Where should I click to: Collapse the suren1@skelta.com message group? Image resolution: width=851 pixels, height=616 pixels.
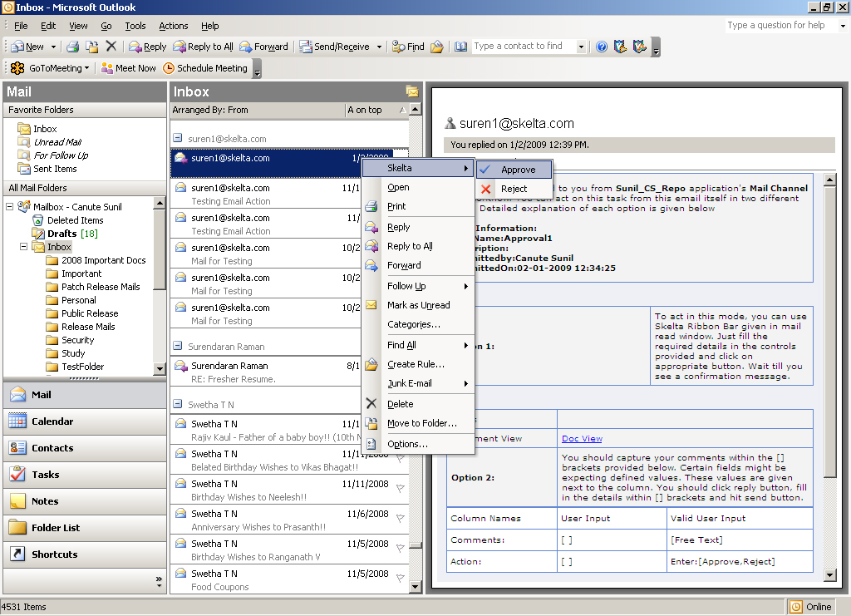[x=177, y=139]
